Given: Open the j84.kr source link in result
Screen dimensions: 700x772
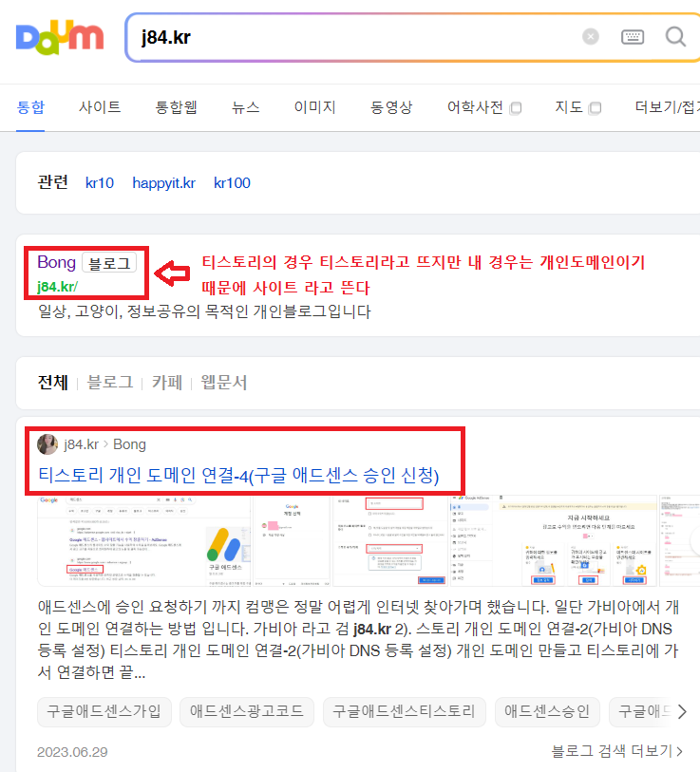Looking at the screenshot, I should tap(82, 444).
